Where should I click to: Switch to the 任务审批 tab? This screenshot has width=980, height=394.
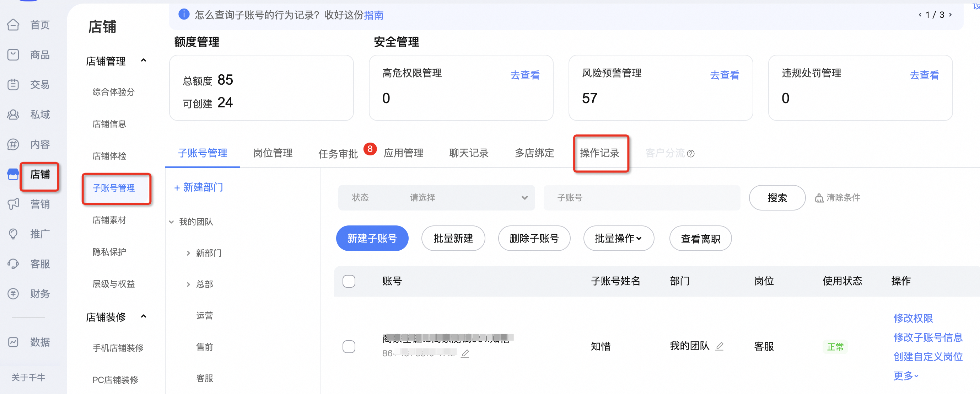click(338, 154)
